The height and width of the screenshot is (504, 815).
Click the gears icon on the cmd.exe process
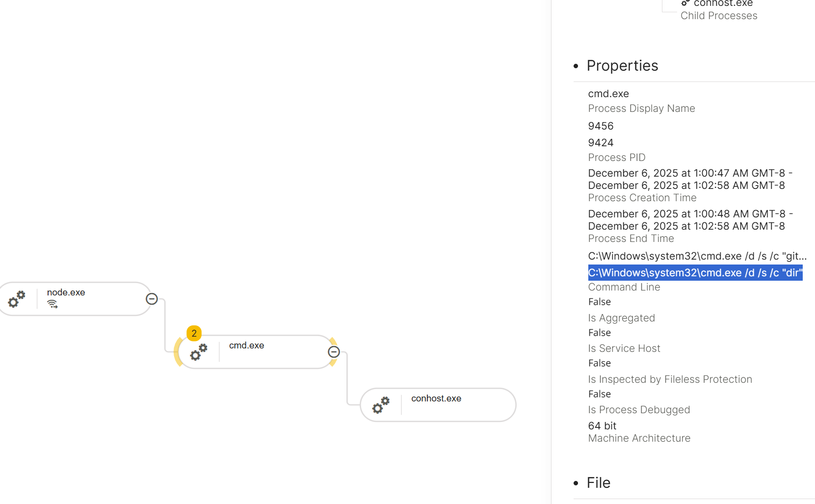pyautogui.click(x=198, y=352)
